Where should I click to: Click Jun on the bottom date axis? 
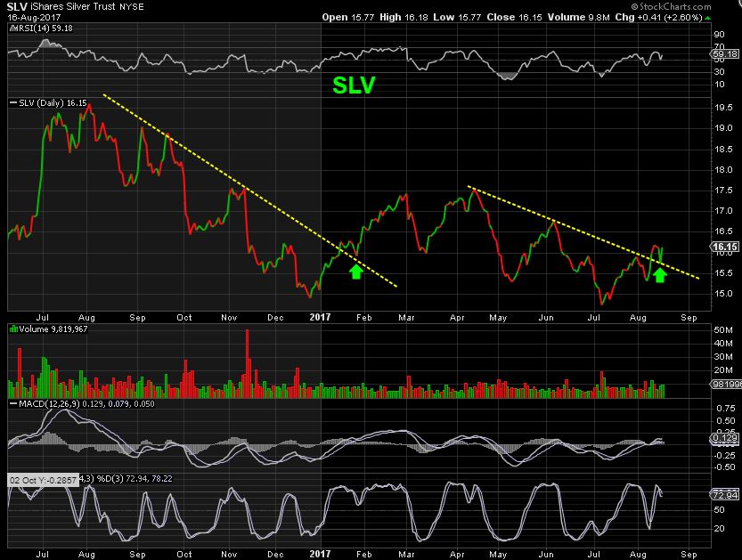tap(546, 554)
